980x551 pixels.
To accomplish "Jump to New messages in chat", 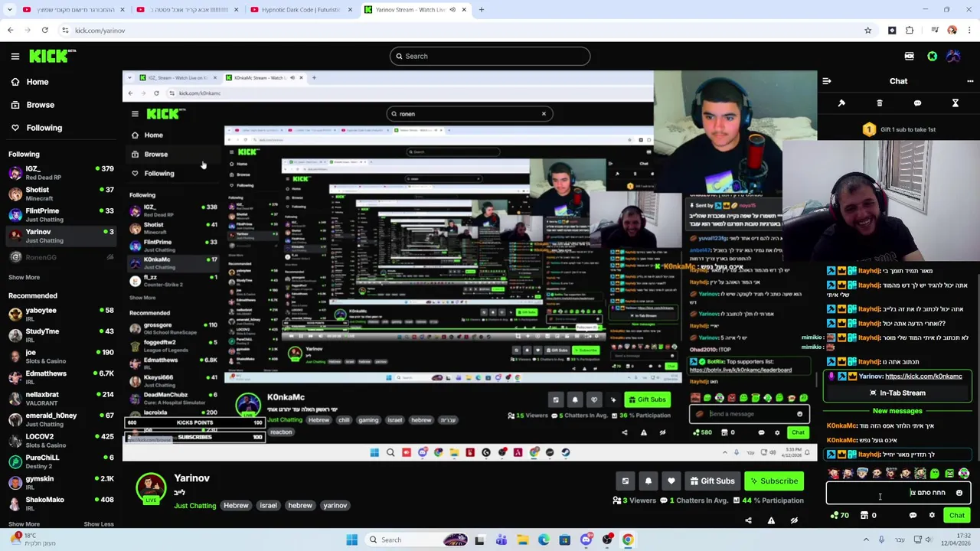I will click(x=897, y=411).
